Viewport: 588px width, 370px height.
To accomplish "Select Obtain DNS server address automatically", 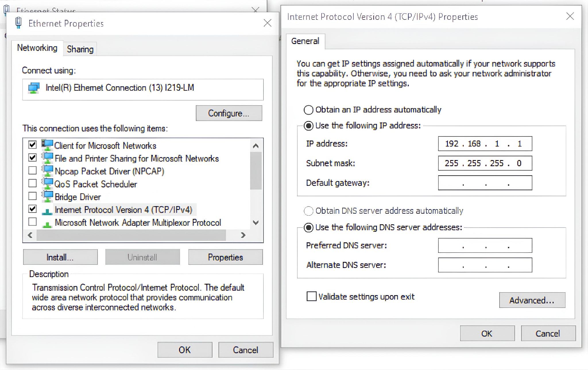I will [309, 211].
